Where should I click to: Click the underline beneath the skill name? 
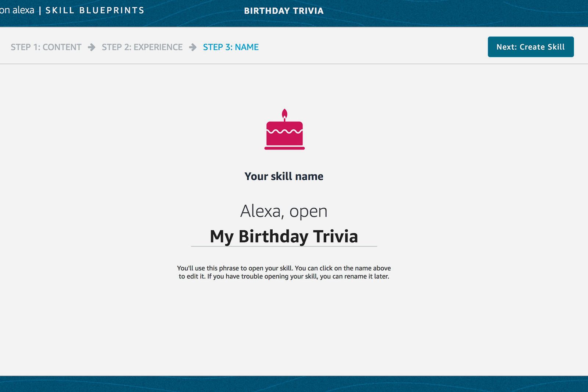click(284, 246)
